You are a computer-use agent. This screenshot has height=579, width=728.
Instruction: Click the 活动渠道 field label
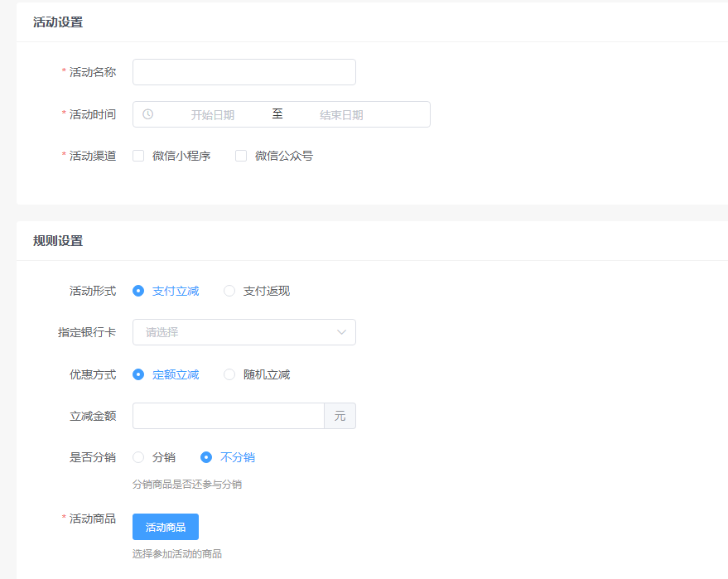tap(93, 156)
